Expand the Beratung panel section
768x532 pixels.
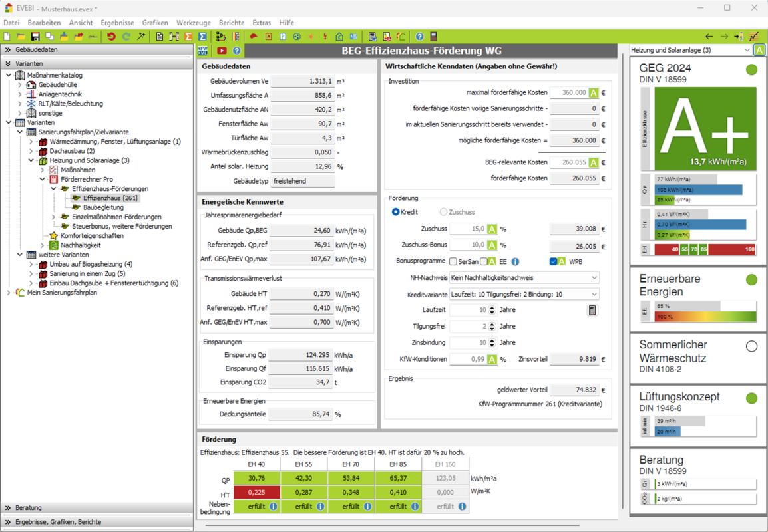pyautogui.click(x=29, y=508)
